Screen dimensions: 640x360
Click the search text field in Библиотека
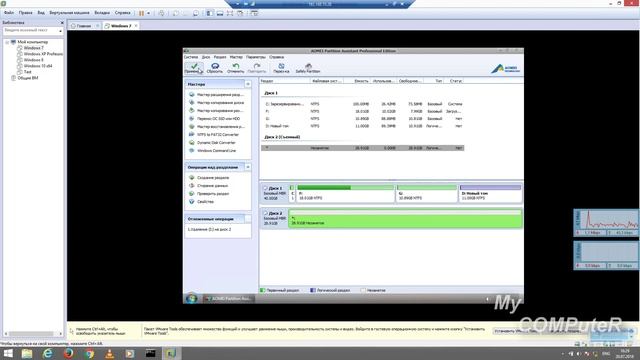(31, 31)
